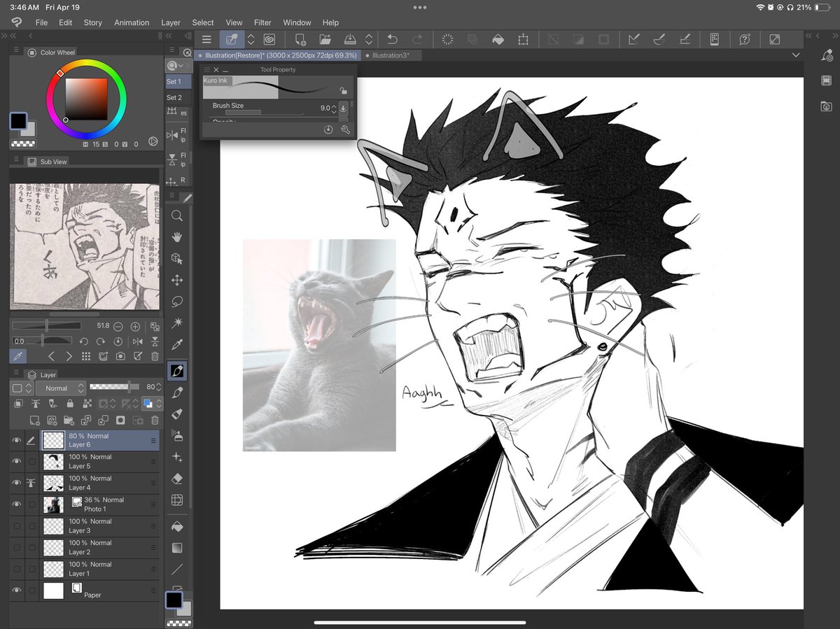Delete layer with the trash icon
840x629 pixels.
(x=155, y=420)
